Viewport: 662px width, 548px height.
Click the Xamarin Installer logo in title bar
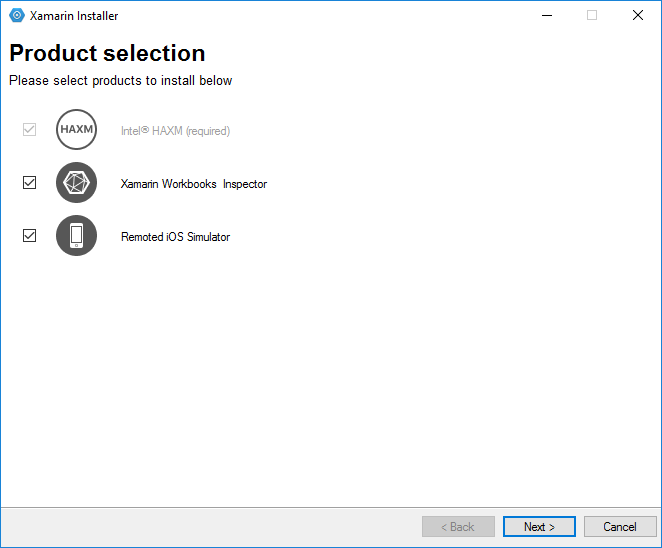17,16
